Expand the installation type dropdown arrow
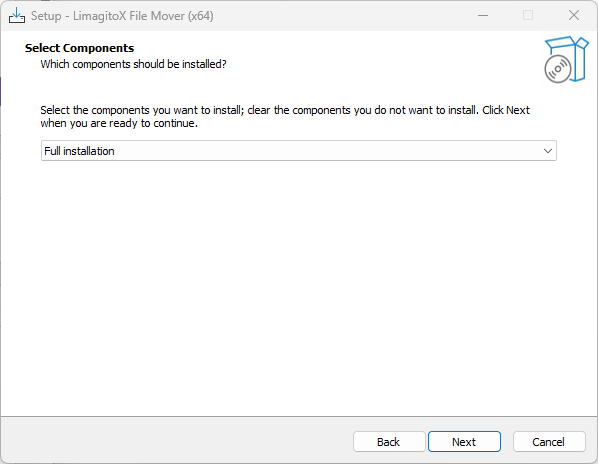598x464 pixels. pos(548,151)
